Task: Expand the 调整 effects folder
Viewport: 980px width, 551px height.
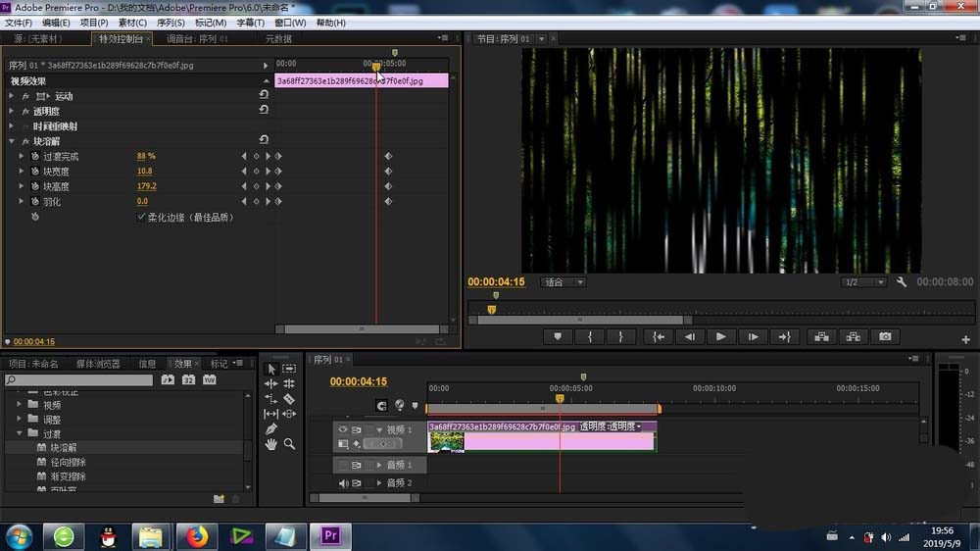Action: coord(20,419)
